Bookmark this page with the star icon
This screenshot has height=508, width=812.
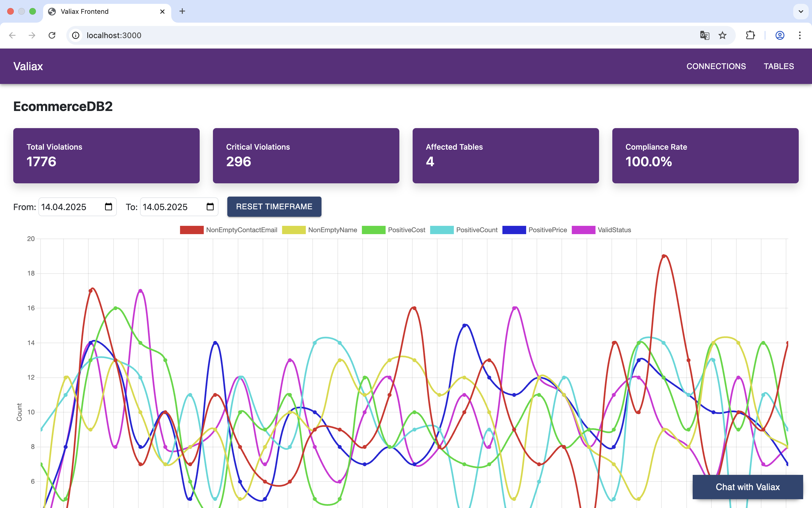point(722,35)
